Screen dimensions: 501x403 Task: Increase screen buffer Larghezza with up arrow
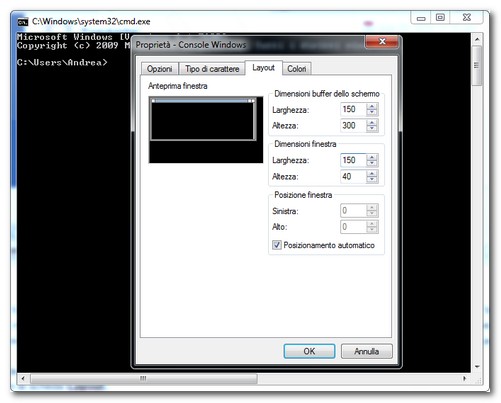[371, 106]
